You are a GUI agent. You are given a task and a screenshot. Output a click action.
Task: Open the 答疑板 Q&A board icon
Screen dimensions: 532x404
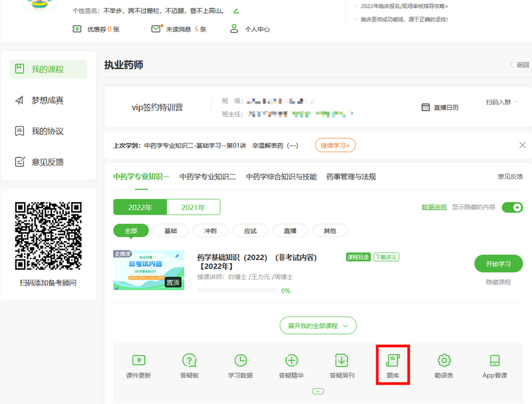tap(190, 365)
